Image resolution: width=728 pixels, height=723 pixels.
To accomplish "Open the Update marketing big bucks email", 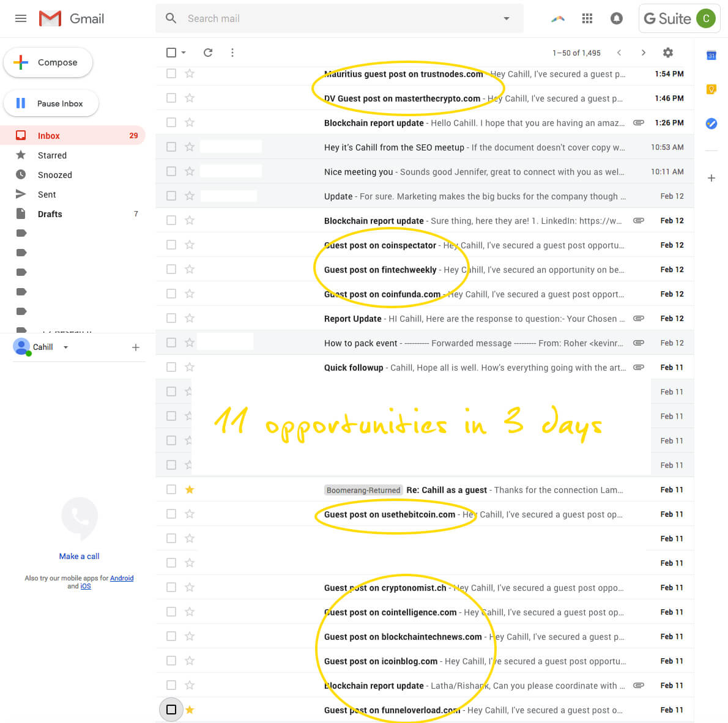I will (x=425, y=196).
